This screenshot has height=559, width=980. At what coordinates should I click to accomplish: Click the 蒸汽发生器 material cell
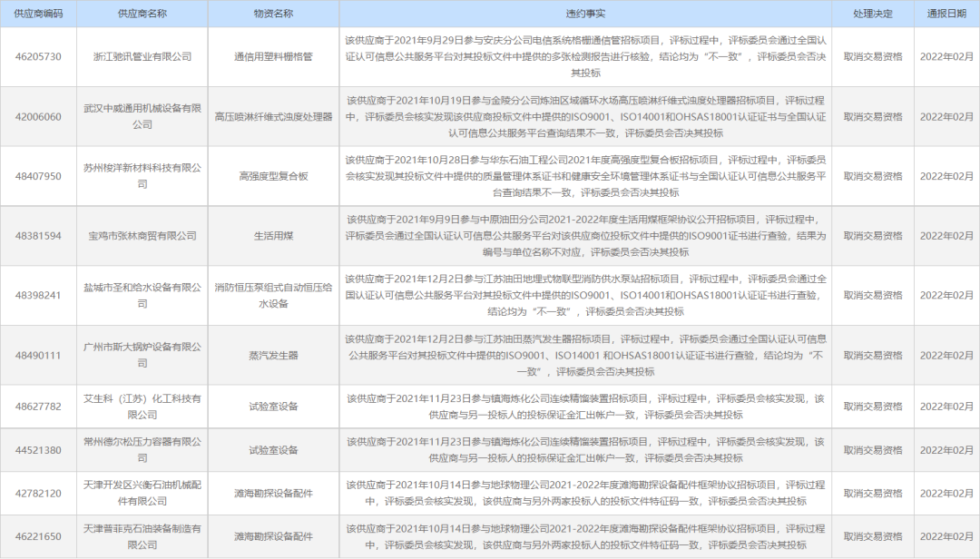pyautogui.click(x=275, y=354)
